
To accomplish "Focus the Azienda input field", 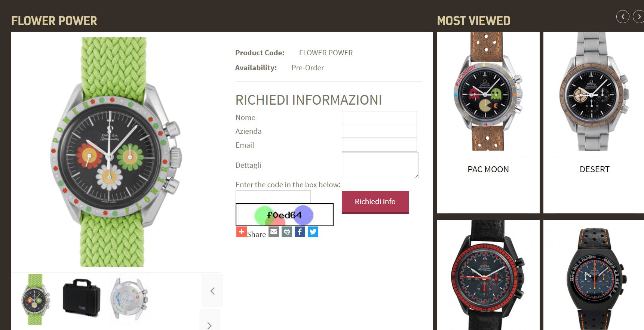I will coord(379,131).
